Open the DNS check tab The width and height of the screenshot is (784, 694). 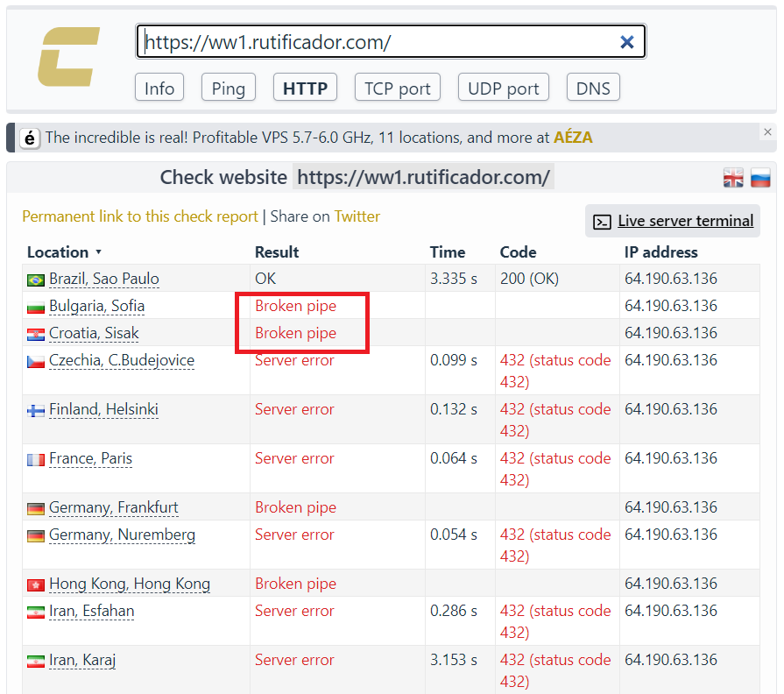click(593, 88)
